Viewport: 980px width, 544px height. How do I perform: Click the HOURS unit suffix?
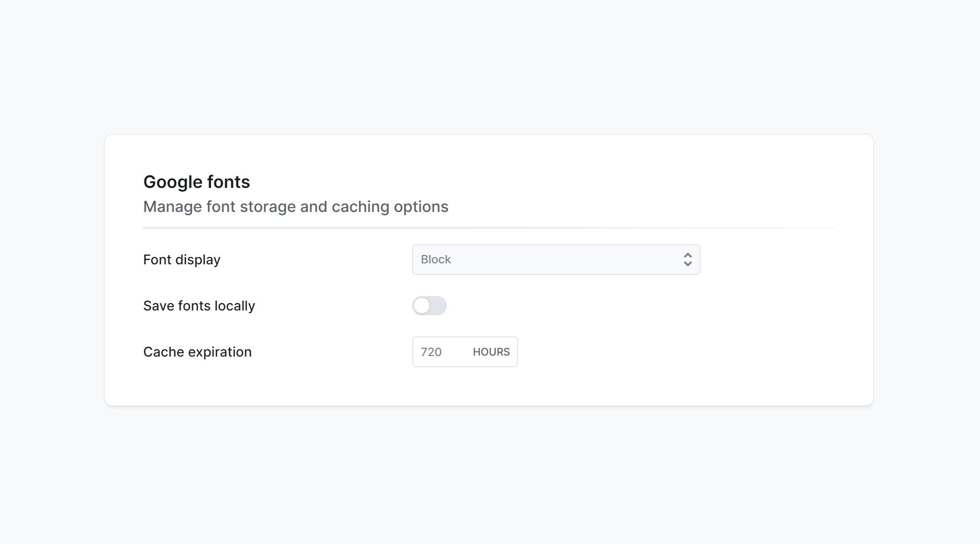click(x=491, y=352)
